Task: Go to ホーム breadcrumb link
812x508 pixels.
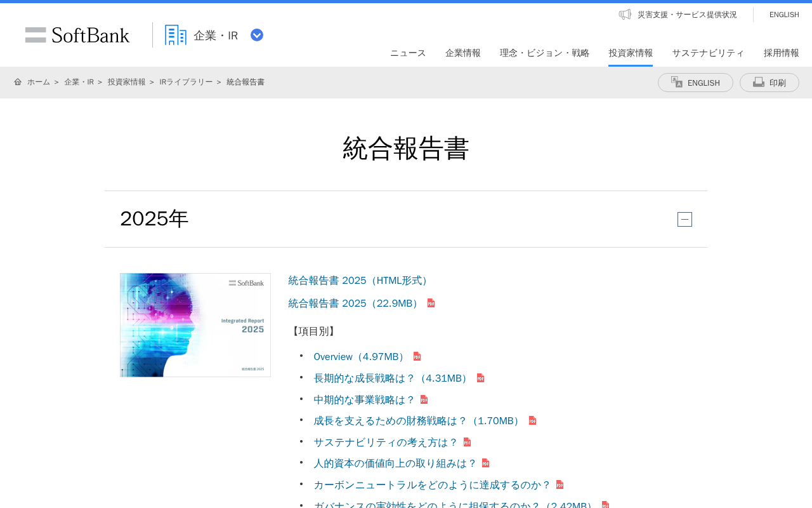Action: tap(39, 82)
